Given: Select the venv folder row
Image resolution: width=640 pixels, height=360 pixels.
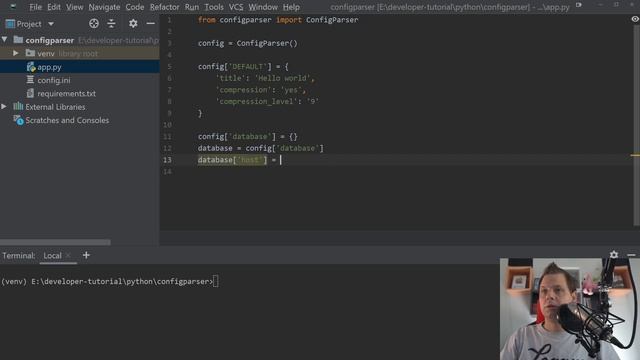Looking at the screenshot, I should pyautogui.click(x=80, y=53).
